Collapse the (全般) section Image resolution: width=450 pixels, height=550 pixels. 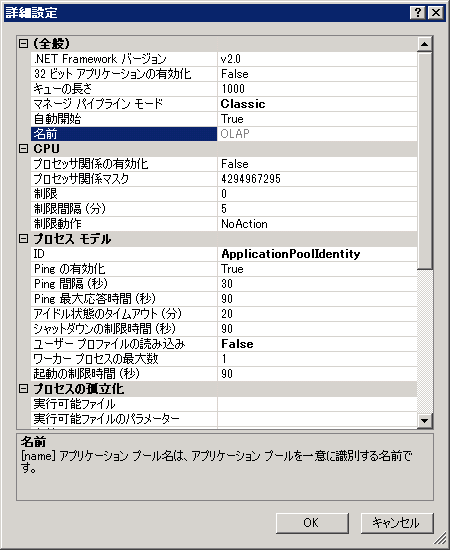[x=23, y=43]
